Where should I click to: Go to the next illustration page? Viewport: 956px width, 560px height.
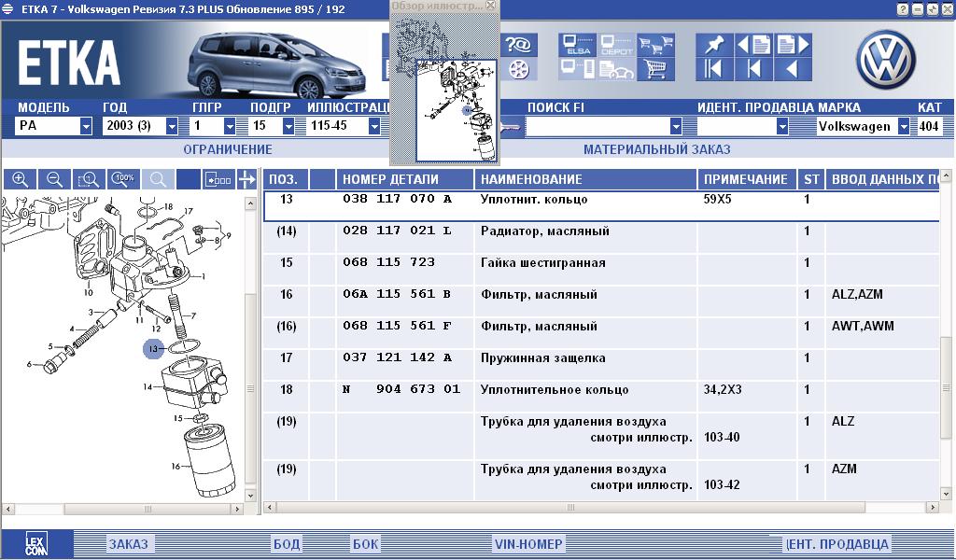(x=793, y=45)
